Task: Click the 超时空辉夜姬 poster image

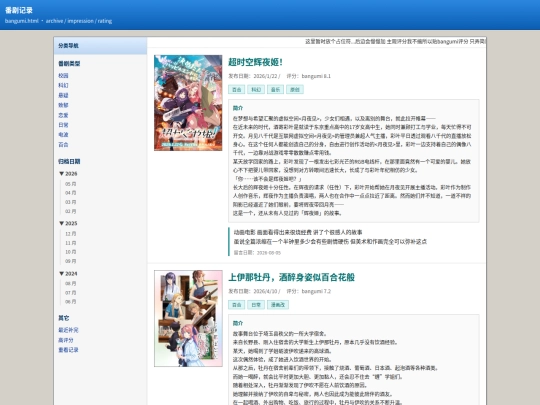Action: (188, 103)
